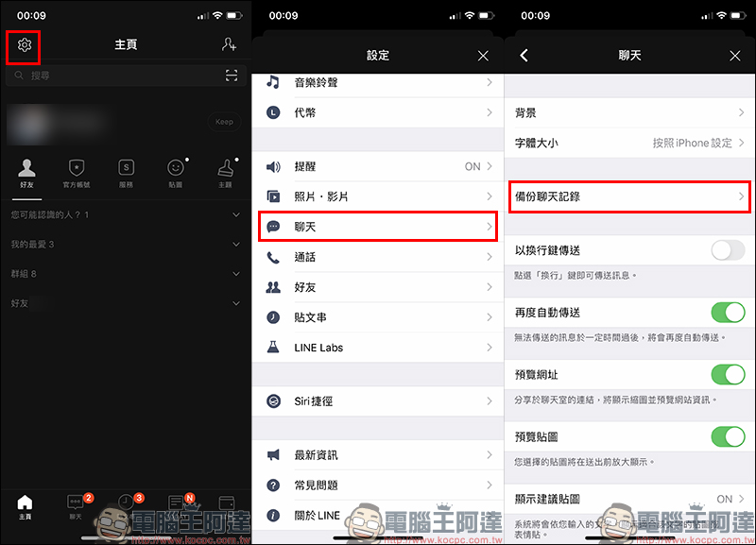Open 備份聊天記錄 backup chat history
The width and height of the screenshot is (756, 545).
coord(629,196)
